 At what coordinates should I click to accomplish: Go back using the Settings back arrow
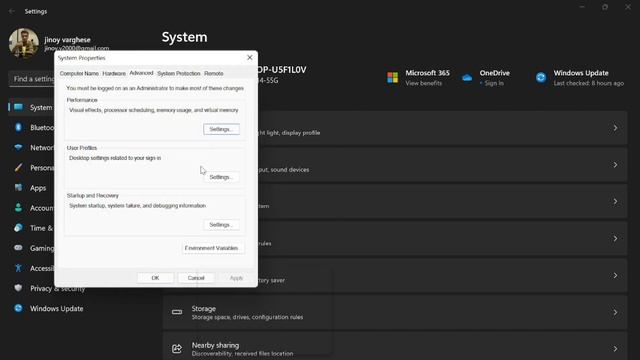12,11
